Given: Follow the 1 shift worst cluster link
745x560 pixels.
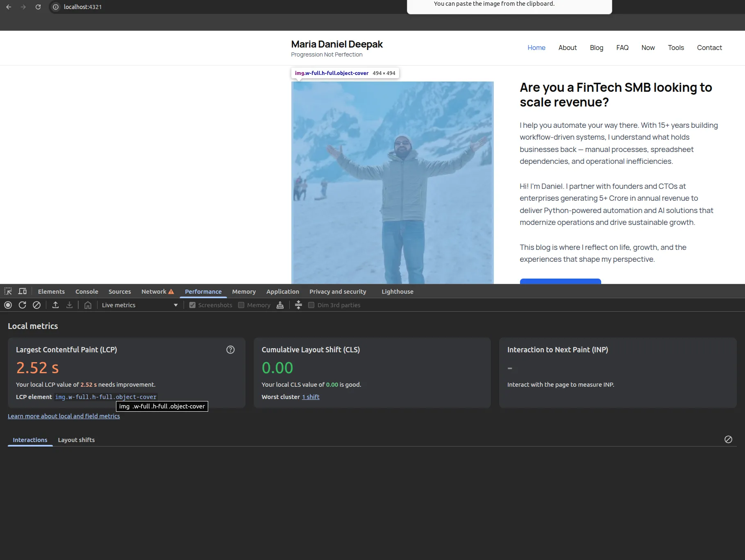Looking at the screenshot, I should click(x=310, y=397).
